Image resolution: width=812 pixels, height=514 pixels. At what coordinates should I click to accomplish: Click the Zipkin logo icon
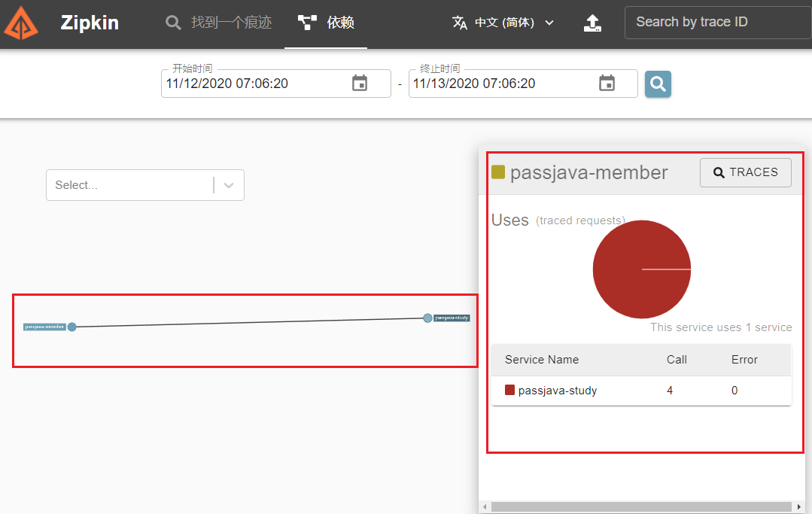[x=20, y=22]
